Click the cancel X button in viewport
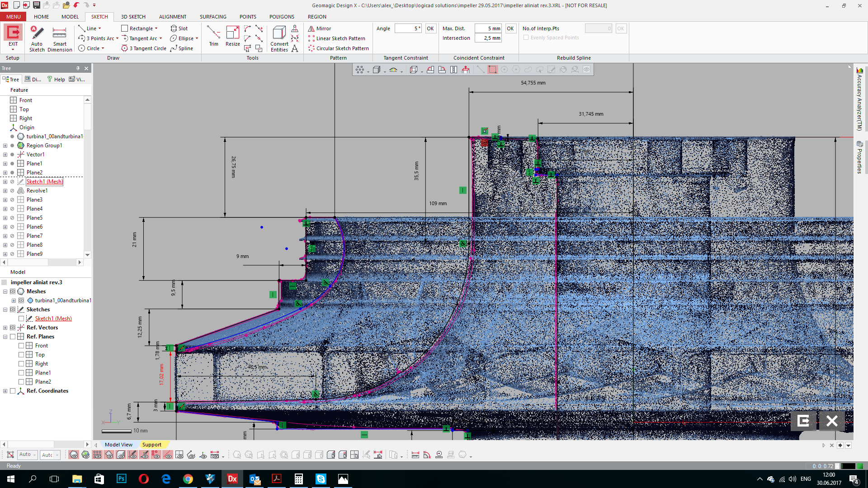Viewport: 868px width, 488px height. 832,421
